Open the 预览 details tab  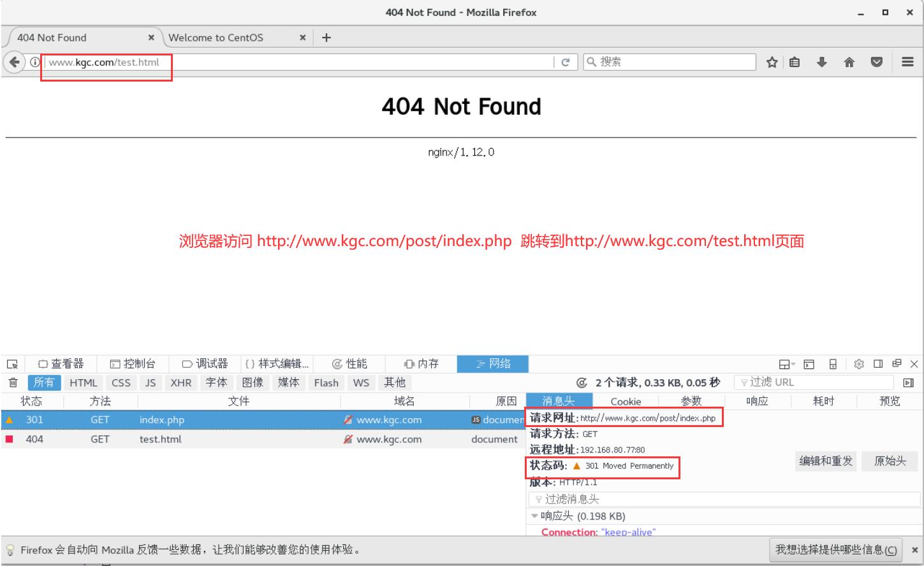coord(890,402)
